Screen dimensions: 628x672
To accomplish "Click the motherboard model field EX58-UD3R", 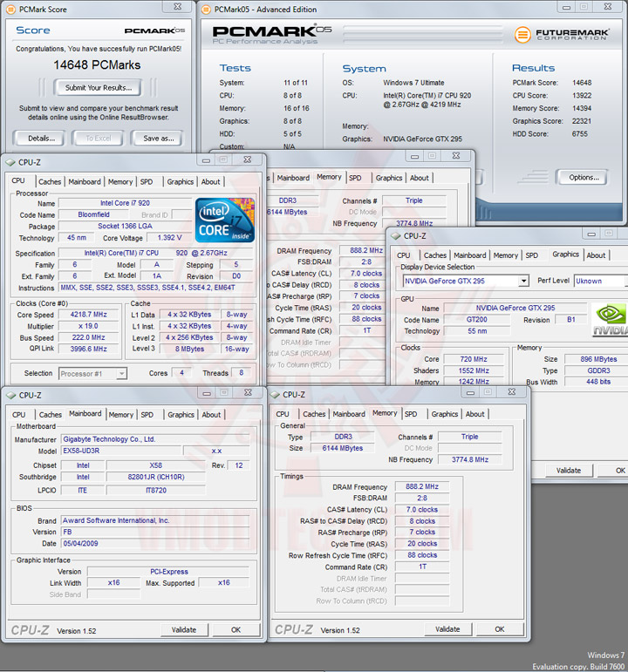I will (x=122, y=451).
